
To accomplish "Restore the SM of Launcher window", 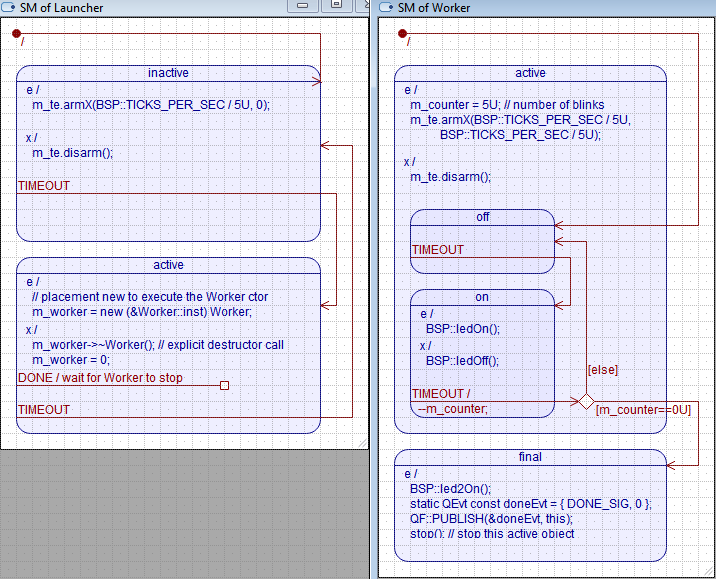I will [335, 6].
